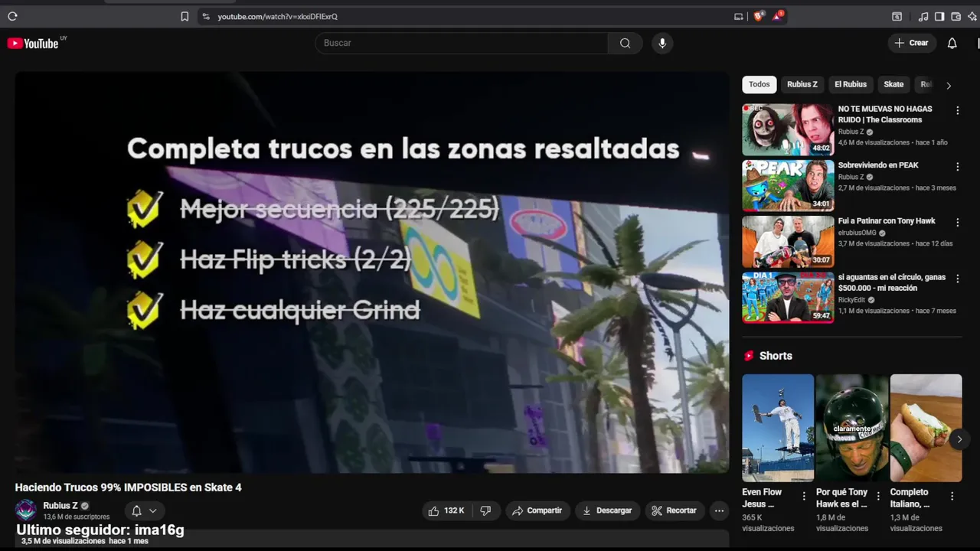Open options menu for NO TE MUEVAS video

(957, 110)
